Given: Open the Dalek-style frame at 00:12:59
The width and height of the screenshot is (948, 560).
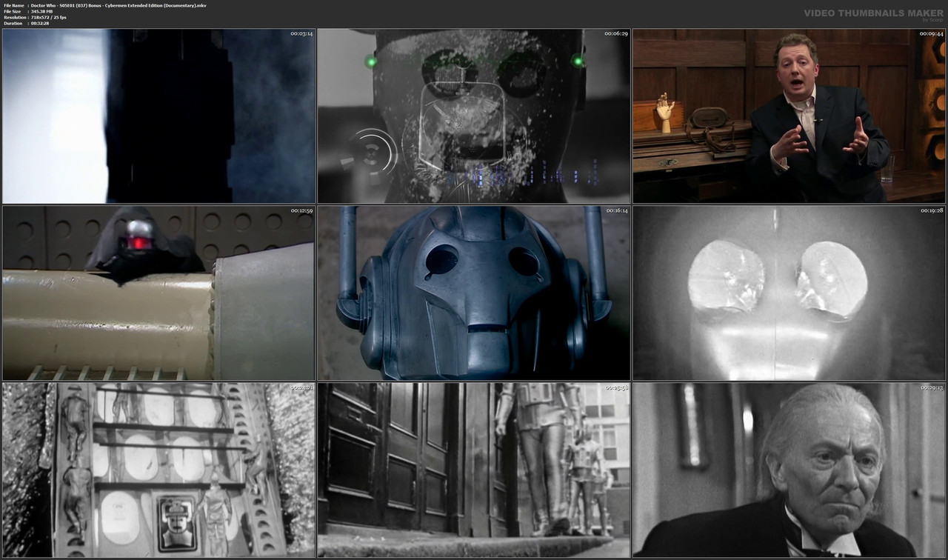Looking at the screenshot, I should (x=158, y=293).
